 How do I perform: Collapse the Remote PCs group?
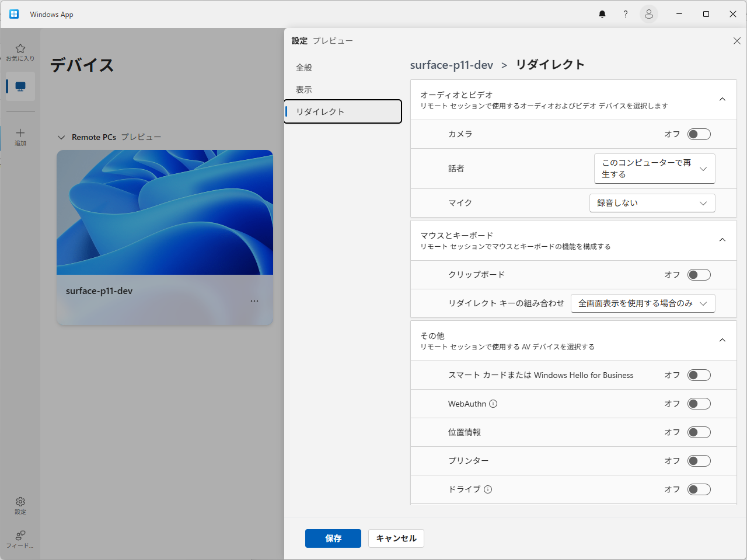61,138
